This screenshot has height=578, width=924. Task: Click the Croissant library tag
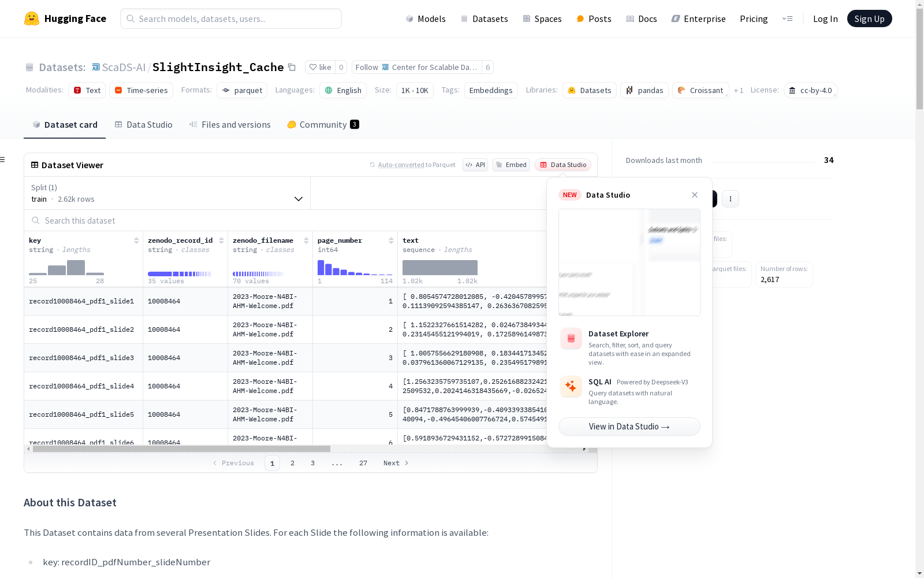click(701, 90)
